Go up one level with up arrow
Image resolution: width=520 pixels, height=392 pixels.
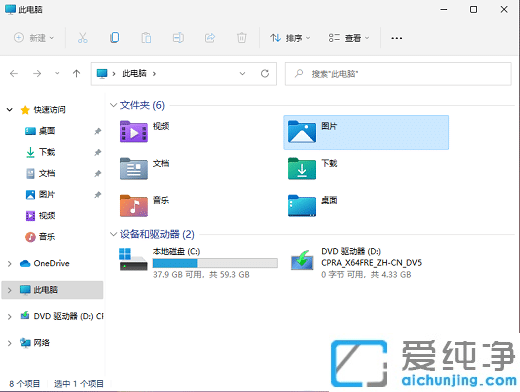[76, 73]
